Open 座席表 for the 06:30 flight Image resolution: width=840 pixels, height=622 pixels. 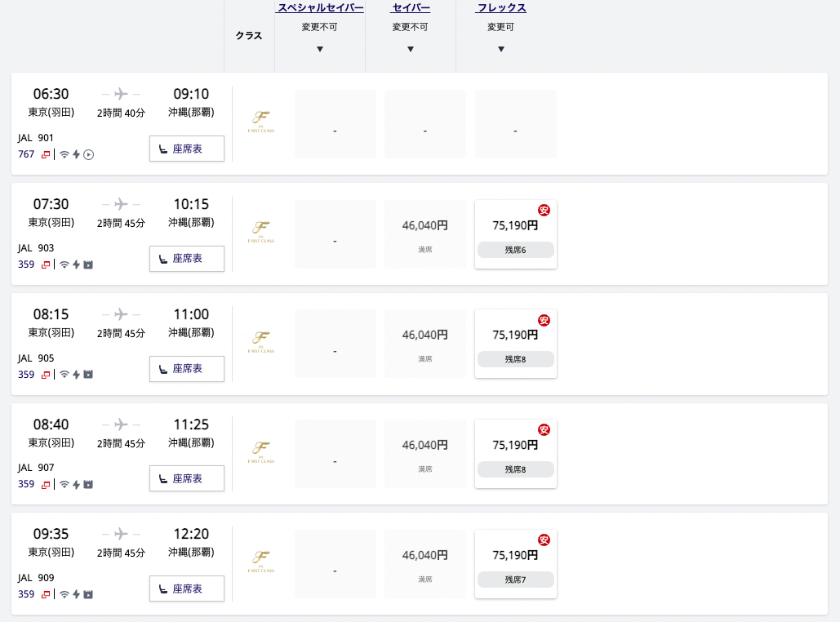click(x=187, y=149)
